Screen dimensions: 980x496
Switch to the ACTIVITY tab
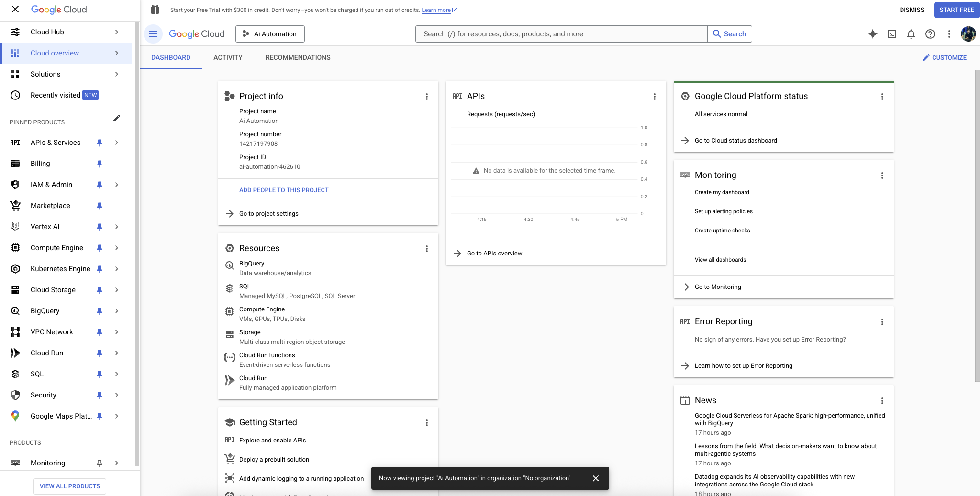[228, 57]
